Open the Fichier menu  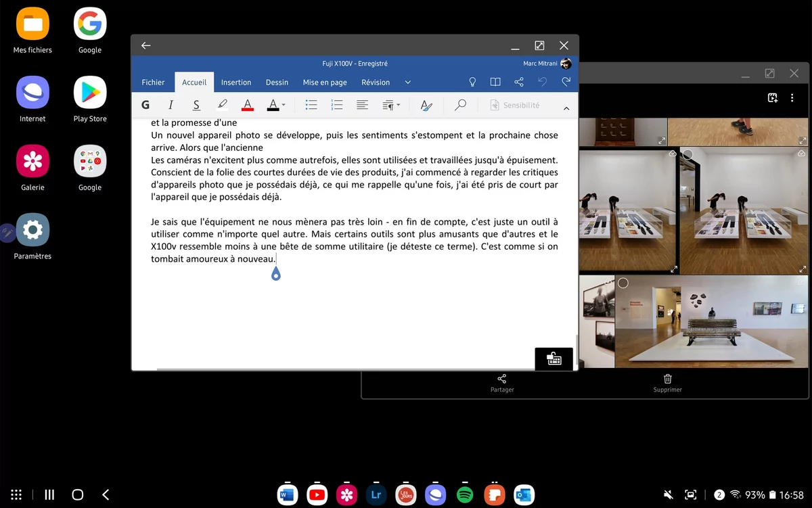pyautogui.click(x=153, y=83)
